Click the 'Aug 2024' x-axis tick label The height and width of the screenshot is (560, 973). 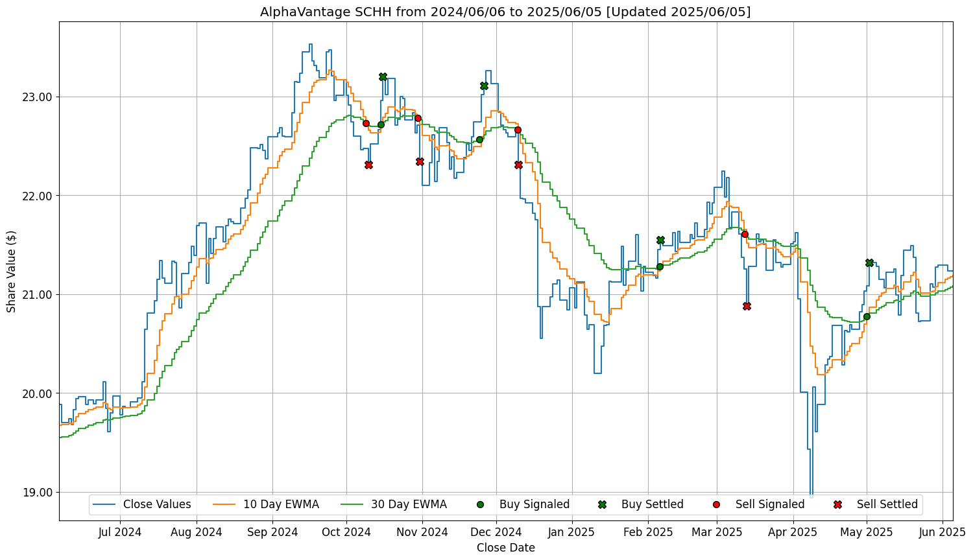pyautogui.click(x=197, y=532)
